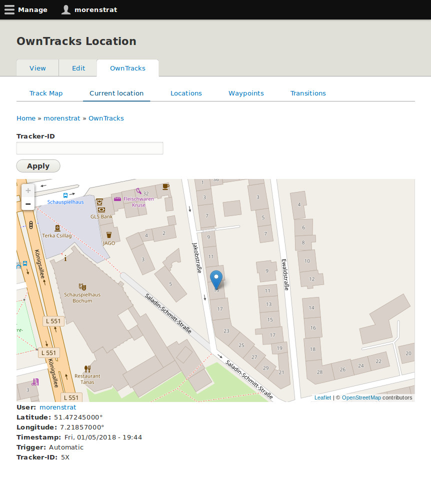This screenshot has height=504, width=431.
Task: Click the Terka Csillag label on map
Action: (57, 235)
